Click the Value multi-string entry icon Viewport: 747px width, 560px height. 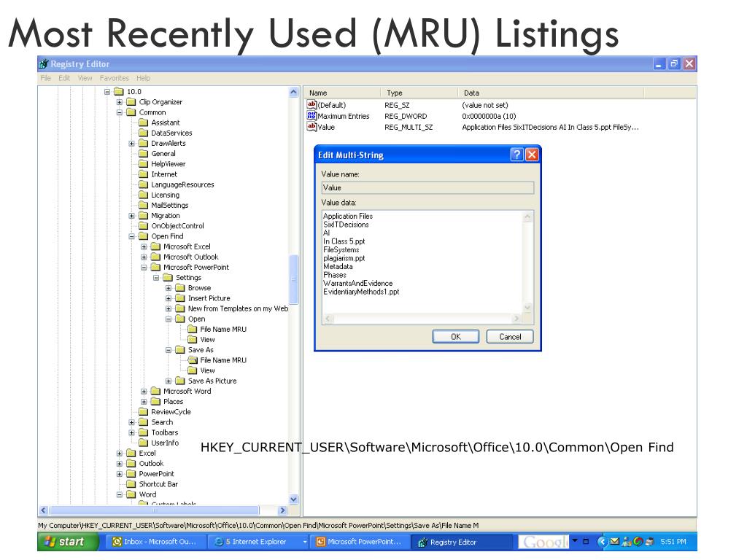311,127
